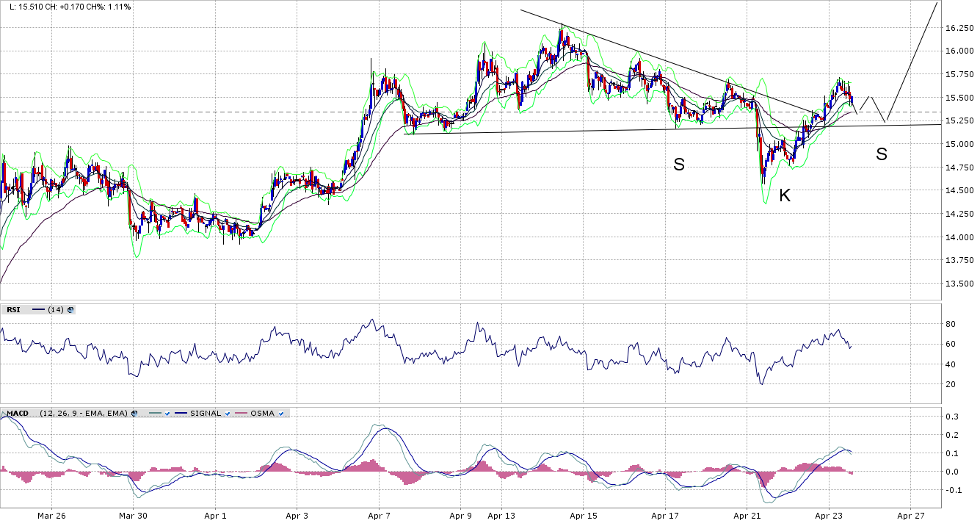Click the RSI period value (14)
The image size is (980, 526).
pos(56,310)
